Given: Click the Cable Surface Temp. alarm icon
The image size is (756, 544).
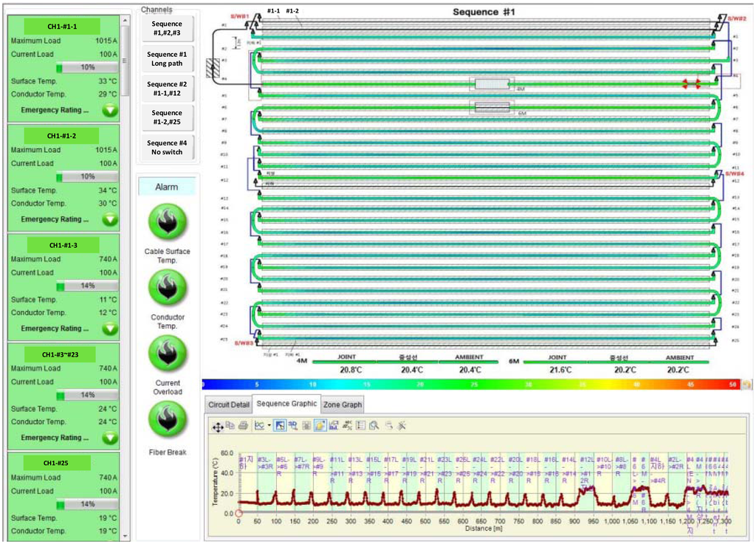Looking at the screenshot, I should [167, 221].
